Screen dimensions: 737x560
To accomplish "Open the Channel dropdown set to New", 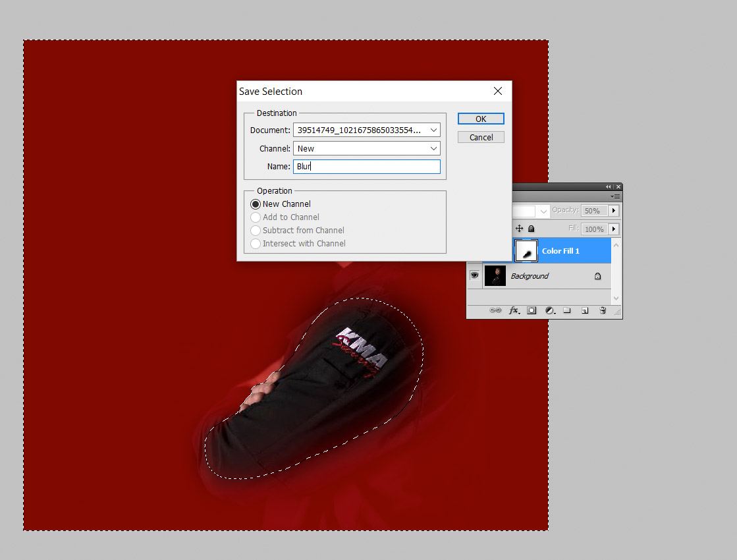I will coord(367,149).
